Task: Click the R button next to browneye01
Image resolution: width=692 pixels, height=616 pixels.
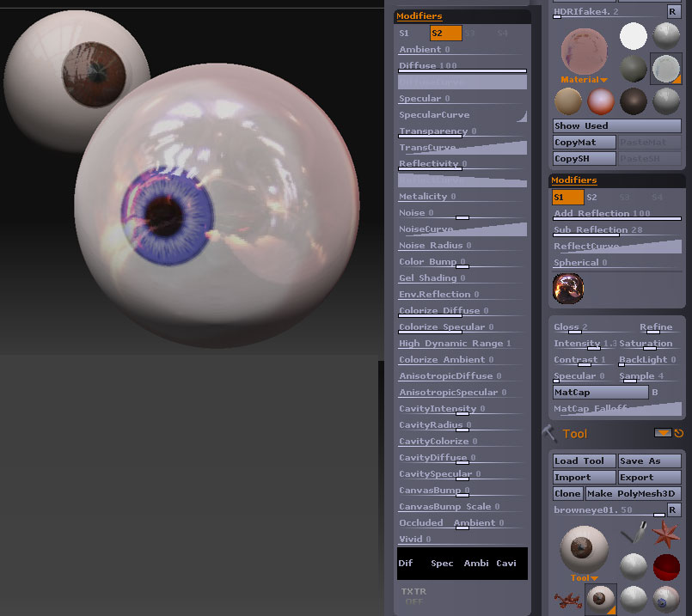Action: tap(673, 509)
